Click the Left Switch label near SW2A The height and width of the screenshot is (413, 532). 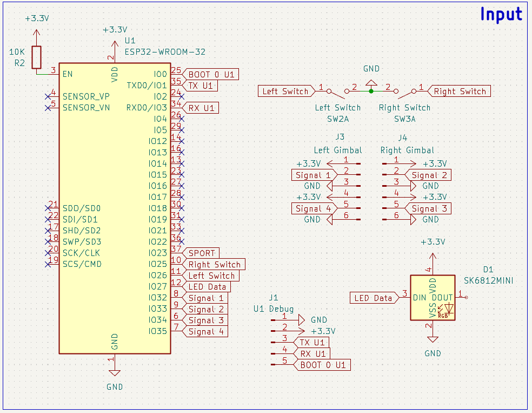coord(286,91)
